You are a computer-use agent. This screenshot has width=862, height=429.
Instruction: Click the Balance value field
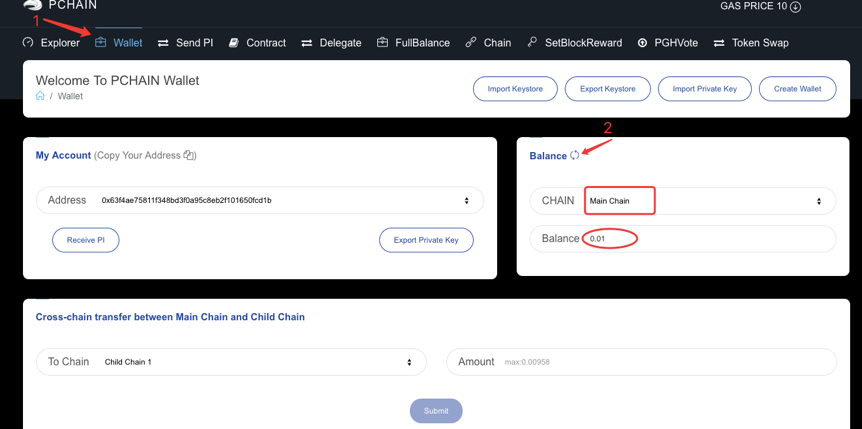683,239
